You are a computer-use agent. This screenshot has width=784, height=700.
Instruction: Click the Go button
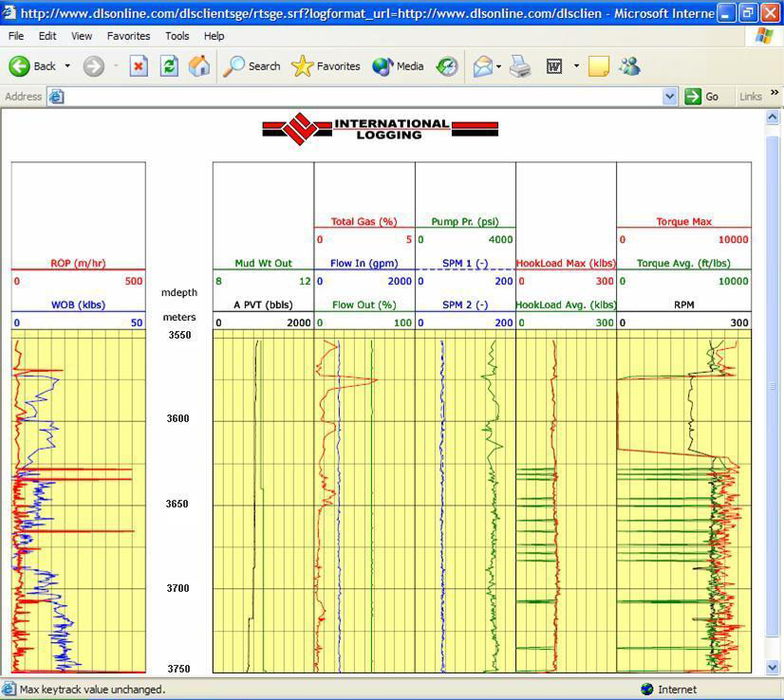(701, 97)
